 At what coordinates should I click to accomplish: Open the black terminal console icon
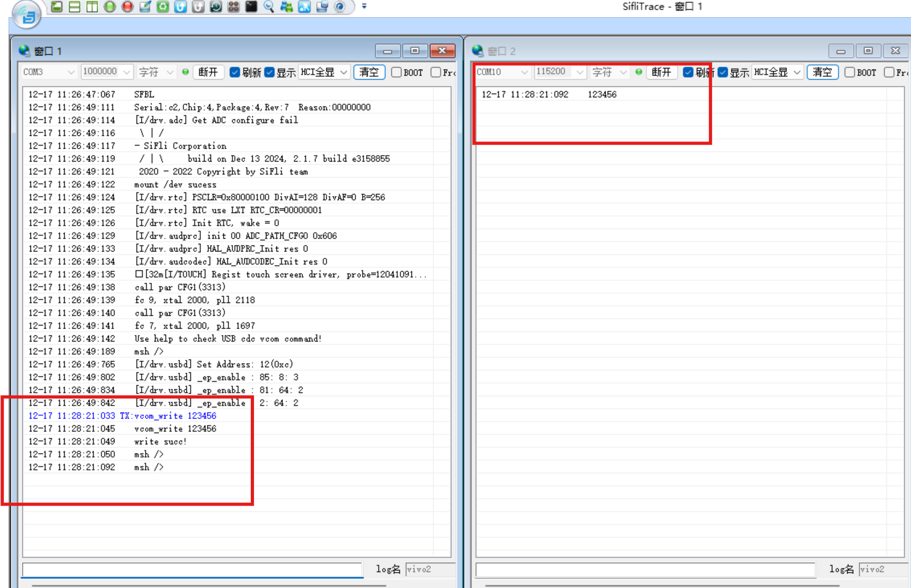tap(251, 6)
